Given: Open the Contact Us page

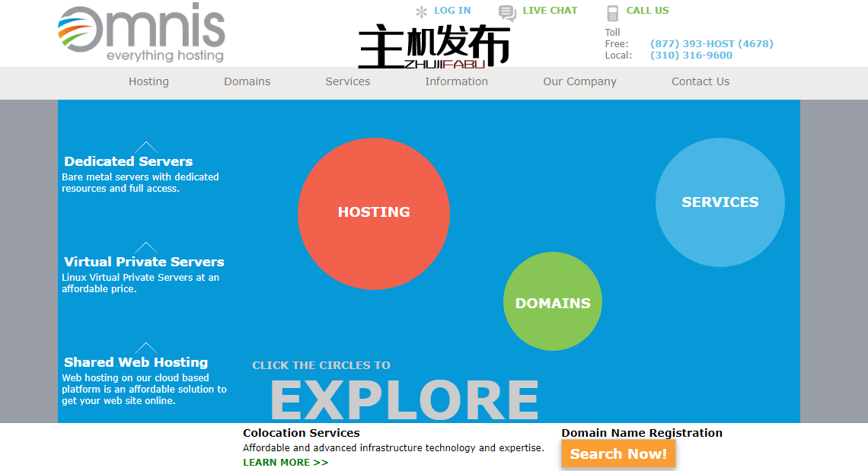Looking at the screenshot, I should (x=700, y=81).
